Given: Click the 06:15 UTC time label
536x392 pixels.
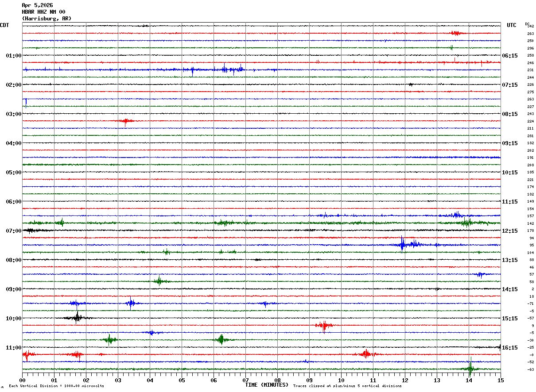Looking at the screenshot, I should [x=510, y=56].
